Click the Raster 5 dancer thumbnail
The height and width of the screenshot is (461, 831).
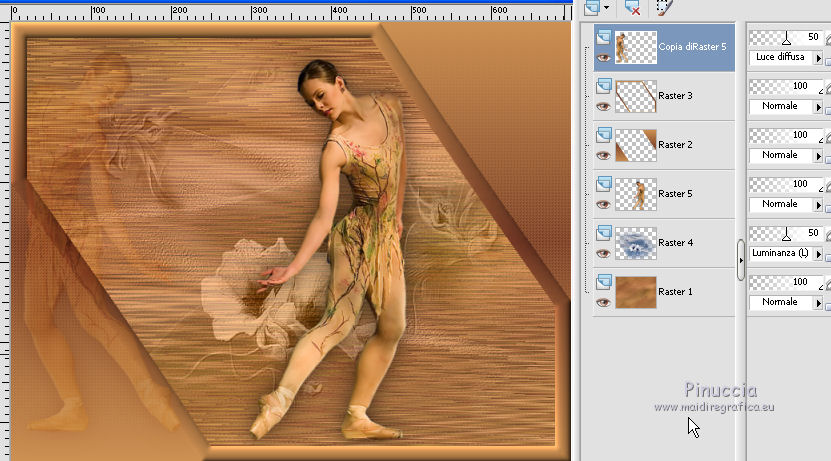(x=636, y=194)
